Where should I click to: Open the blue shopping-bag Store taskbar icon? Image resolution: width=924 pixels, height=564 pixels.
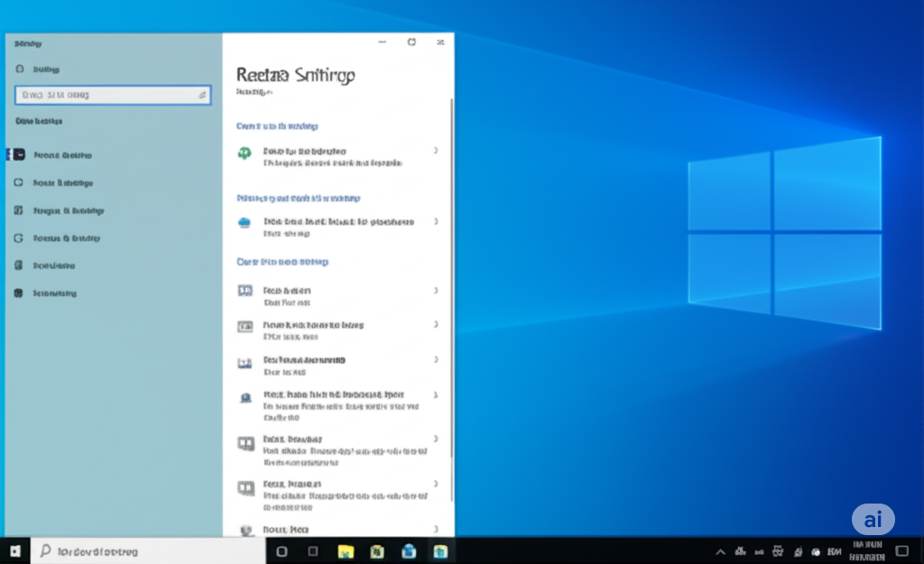(409, 551)
